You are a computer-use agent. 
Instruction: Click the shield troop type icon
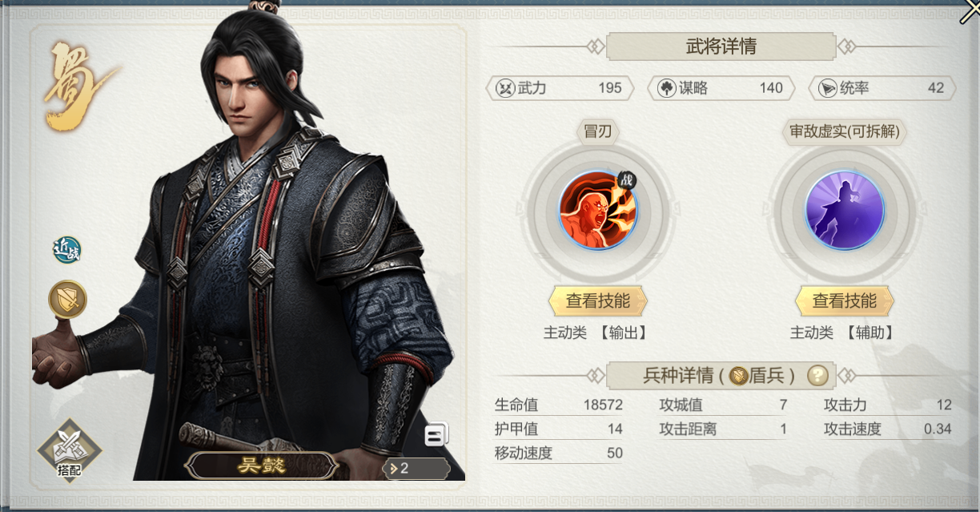tap(67, 300)
